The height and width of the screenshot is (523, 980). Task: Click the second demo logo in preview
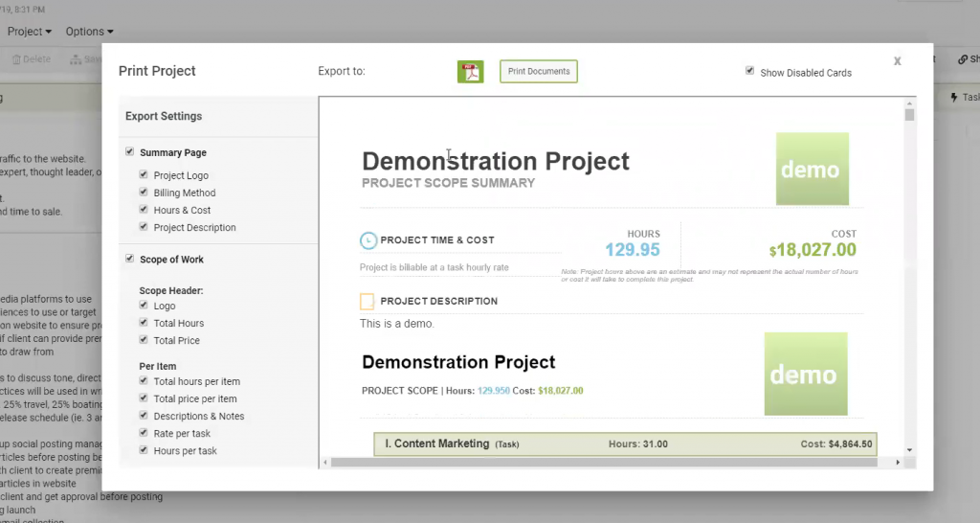pyautogui.click(x=806, y=375)
